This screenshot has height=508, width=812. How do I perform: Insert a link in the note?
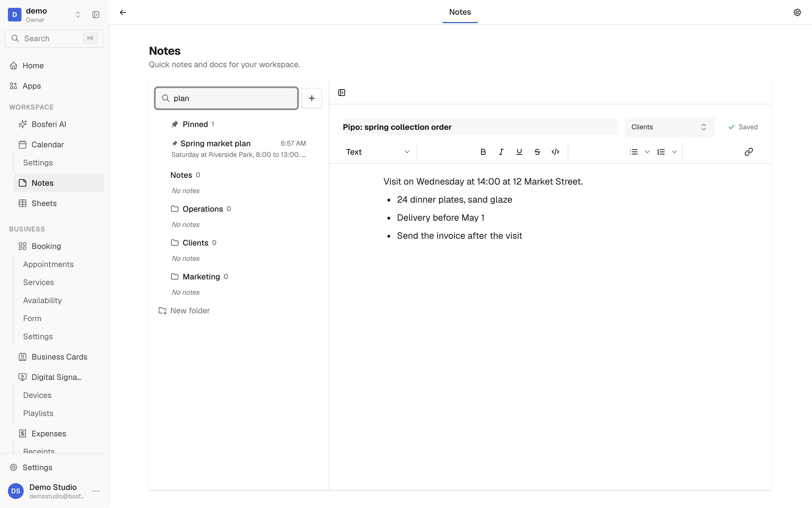click(749, 152)
